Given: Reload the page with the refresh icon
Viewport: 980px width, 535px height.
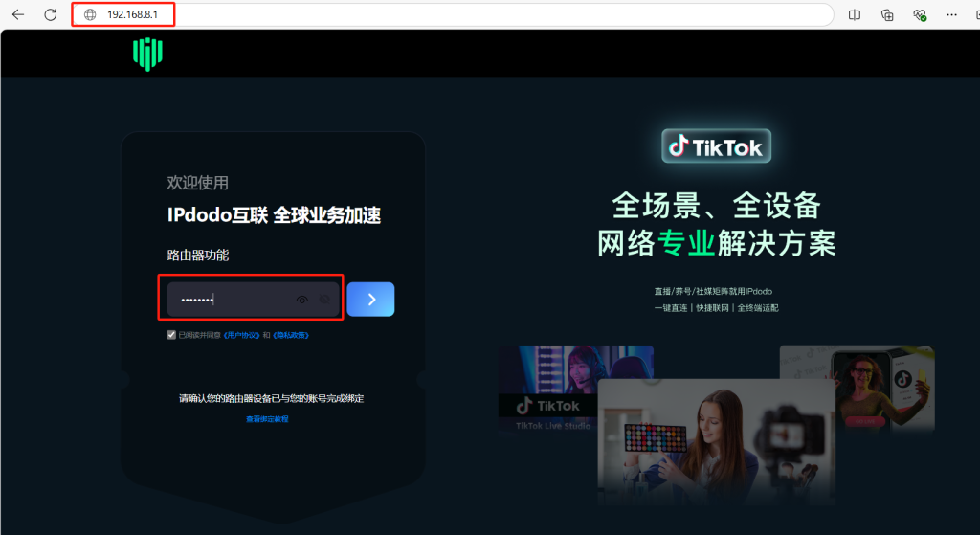Looking at the screenshot, I should coord(51,14).
